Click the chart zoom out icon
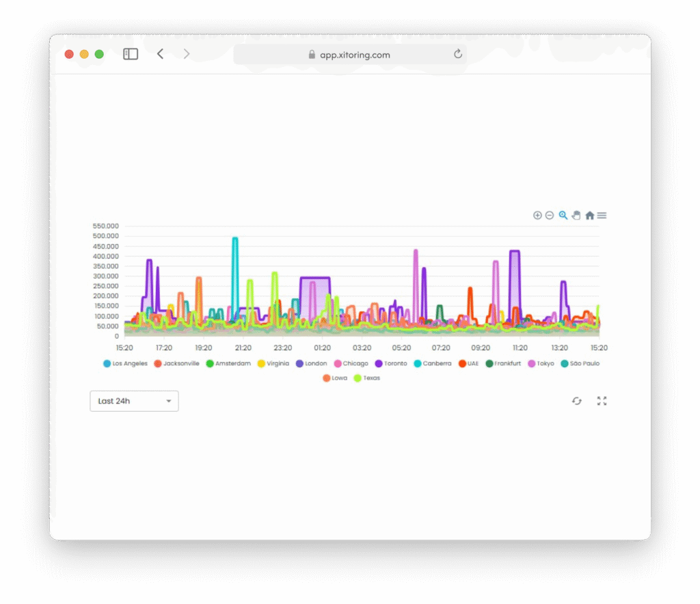Viewport: 700px width, 604px height. pyautogui.click(x=550, y=215)
